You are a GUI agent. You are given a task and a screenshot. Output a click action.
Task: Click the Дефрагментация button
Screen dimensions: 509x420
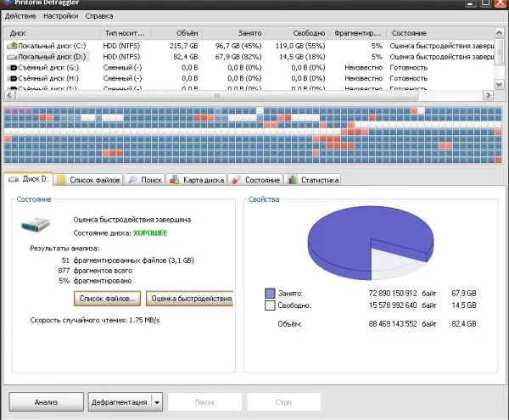click(x=119, y=402)
